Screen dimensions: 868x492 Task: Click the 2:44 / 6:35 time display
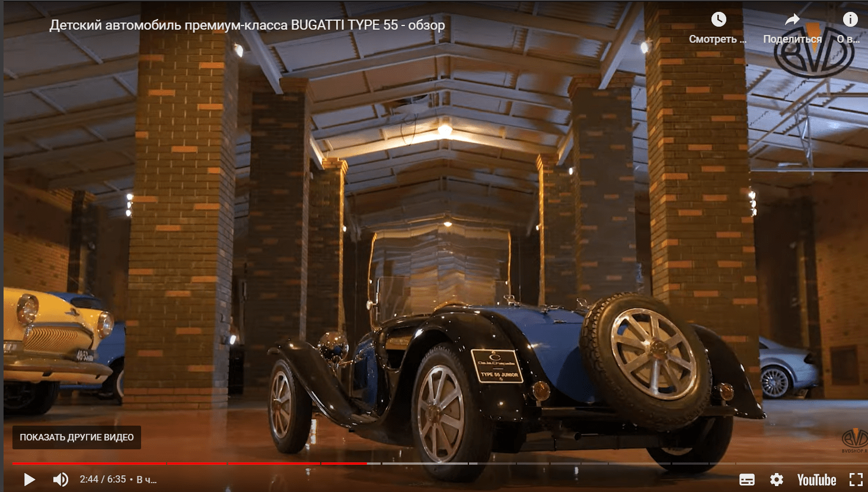[x=103, y=479]
